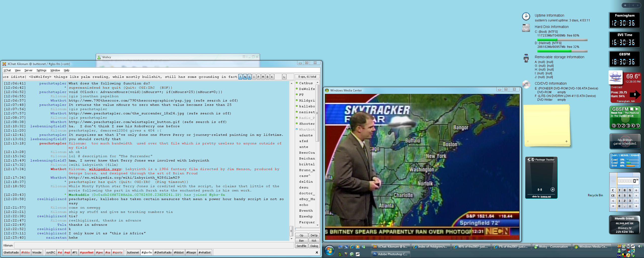Click the DeOp button
This screenshot has width=644, height=258.
(x=314, y=235)
